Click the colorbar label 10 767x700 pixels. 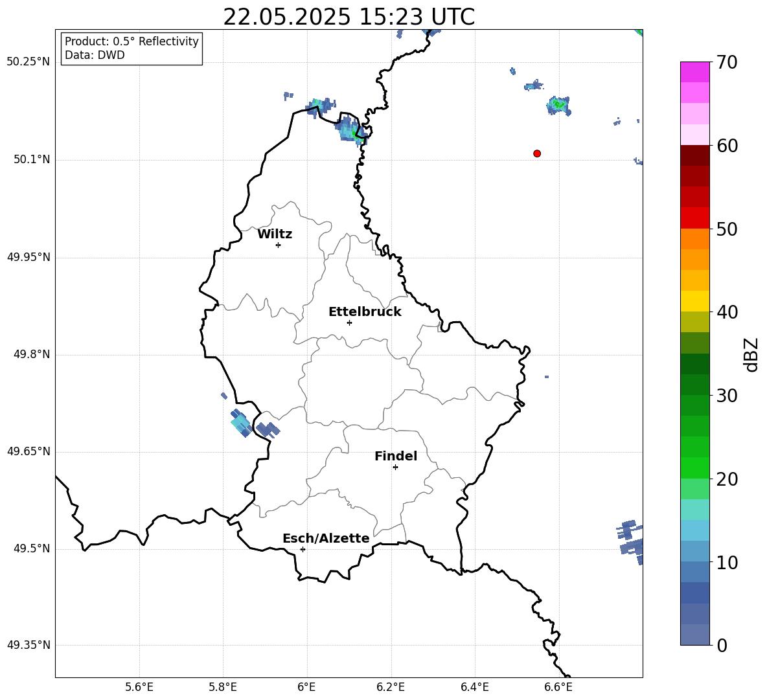pos(727,563)
